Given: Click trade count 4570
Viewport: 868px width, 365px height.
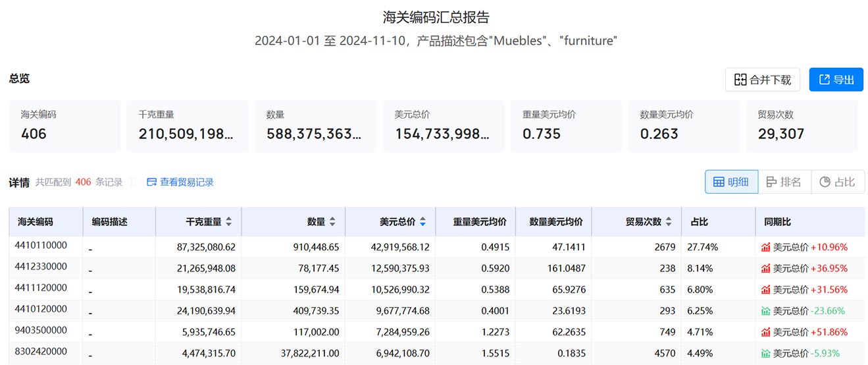Looking at the screenshot, I should click(x=665, y=352).
